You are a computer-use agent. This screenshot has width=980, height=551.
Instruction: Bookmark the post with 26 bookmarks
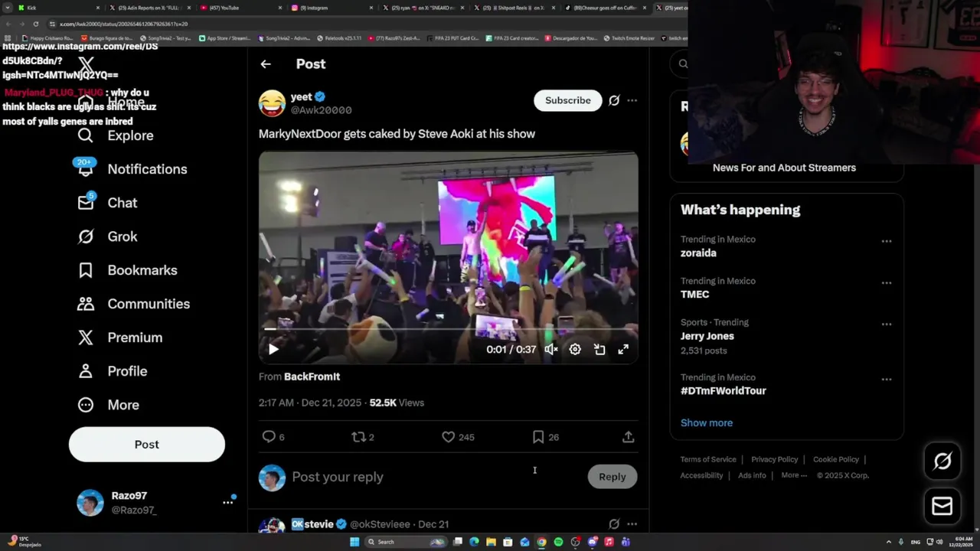pos(545,437)
